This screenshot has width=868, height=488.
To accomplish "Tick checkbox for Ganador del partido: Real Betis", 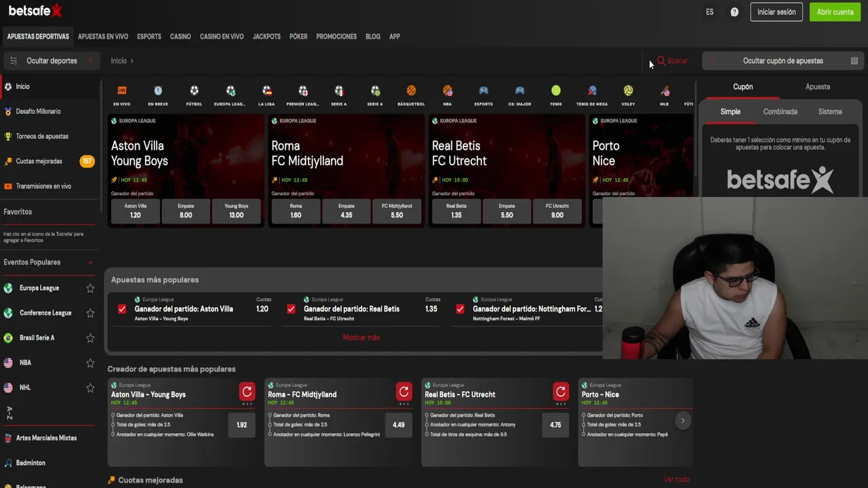I will [x=291, y=309].
